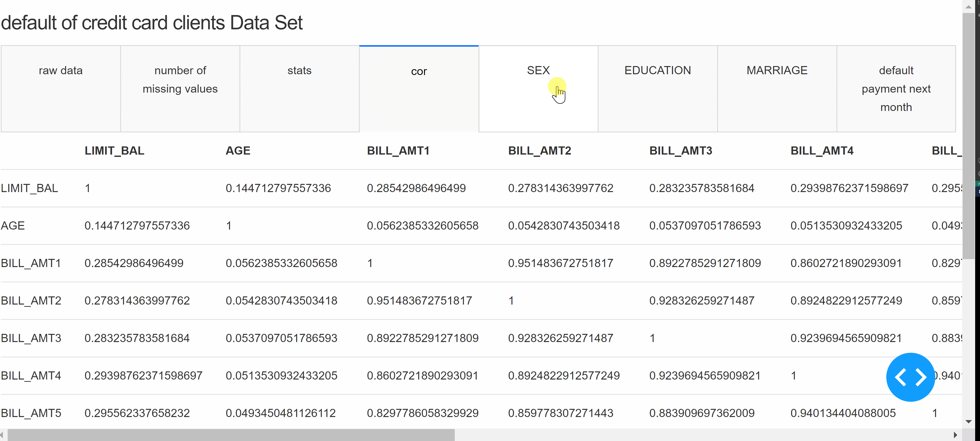Image resolution: width=980 pixels, height=441 pixels.
Task: Click the BILL_AMT4 column header
Action: click(x=822, y=150)
